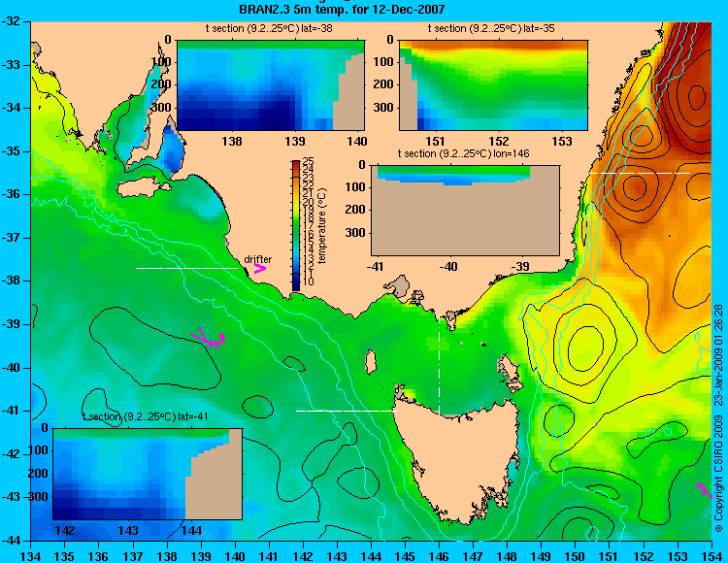Click '137' on the bottom longitude axis
This screenshot has height=563, width=728.
(133, 556)
